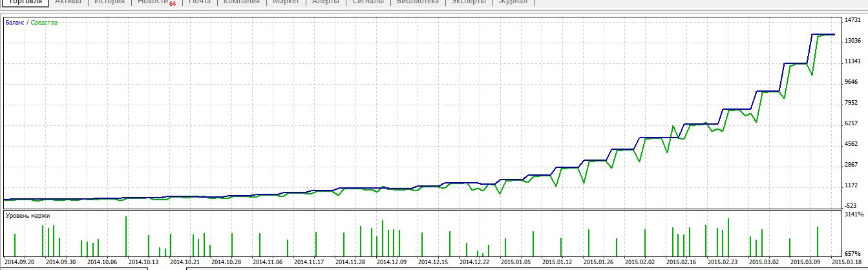This screenshot has height=270, width=868.
Task: Click the 14731 axis value
Action: pyautogui.click(x=853, y=20)
